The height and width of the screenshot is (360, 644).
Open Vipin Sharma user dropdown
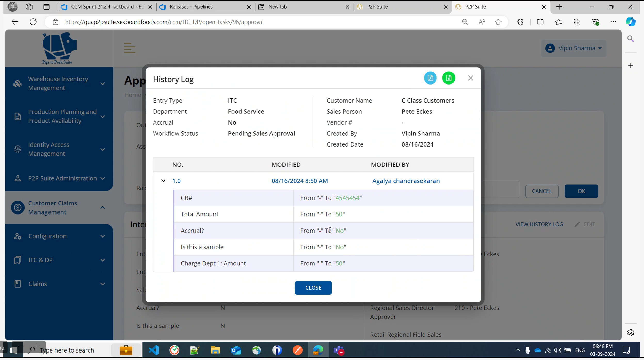point(573,48)
